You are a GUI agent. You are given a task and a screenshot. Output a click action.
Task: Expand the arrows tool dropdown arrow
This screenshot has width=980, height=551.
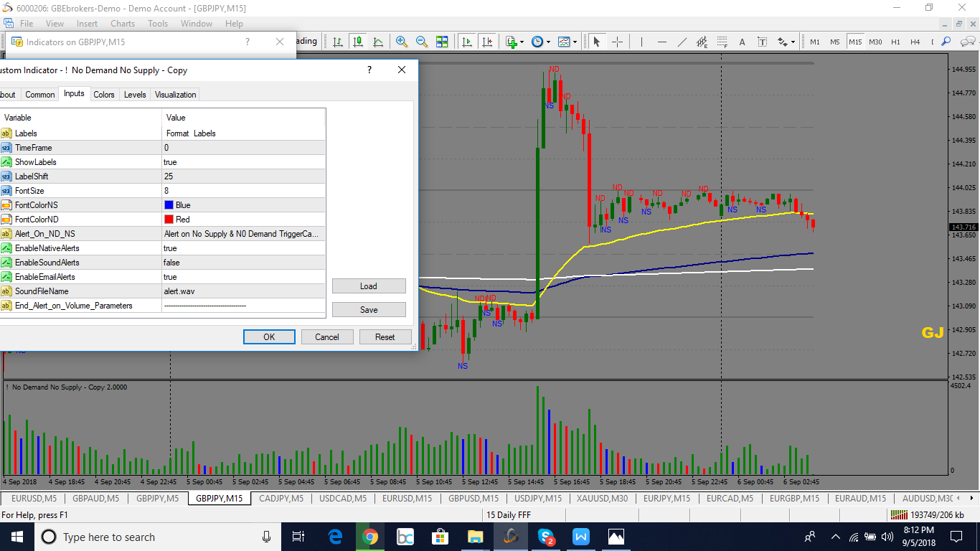click(793, 42)
